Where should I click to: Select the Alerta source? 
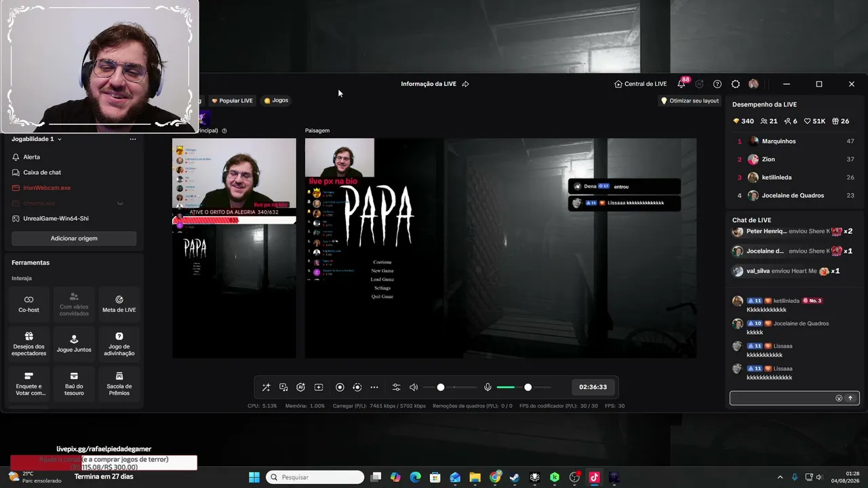pyautogui.click(x=74, y=157)
